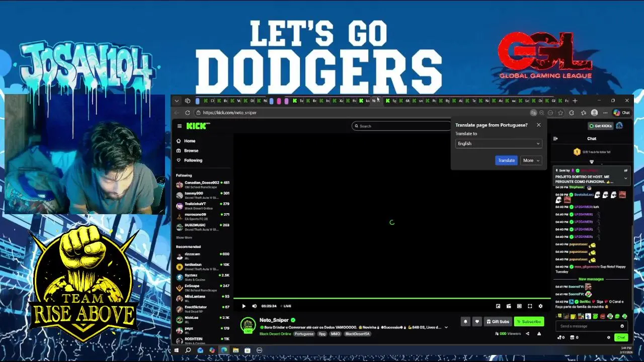Open marouane09 channel in Following

point(203,216)
